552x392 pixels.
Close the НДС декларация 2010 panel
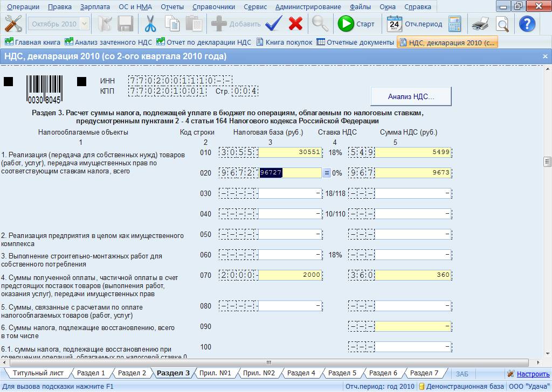(545, 56)
